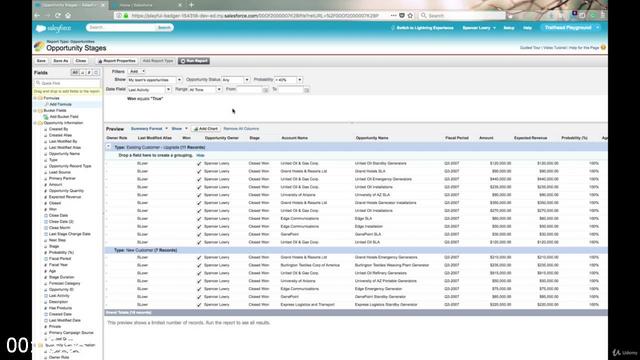
Task: Click the Guided Tour link
Action: (530, 48)
